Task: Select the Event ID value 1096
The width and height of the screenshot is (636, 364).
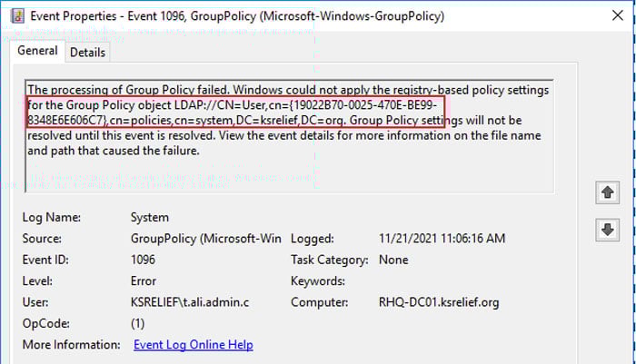Action: click(143, 260)
